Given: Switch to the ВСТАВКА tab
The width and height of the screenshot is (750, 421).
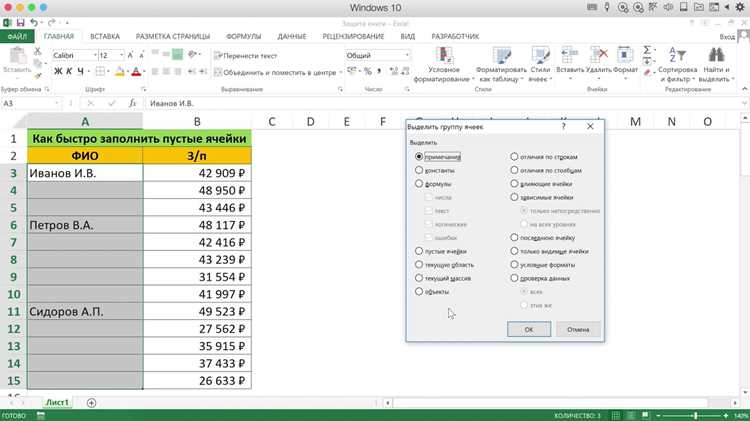Looking at the screenshot, I should (x=105, y=36).
